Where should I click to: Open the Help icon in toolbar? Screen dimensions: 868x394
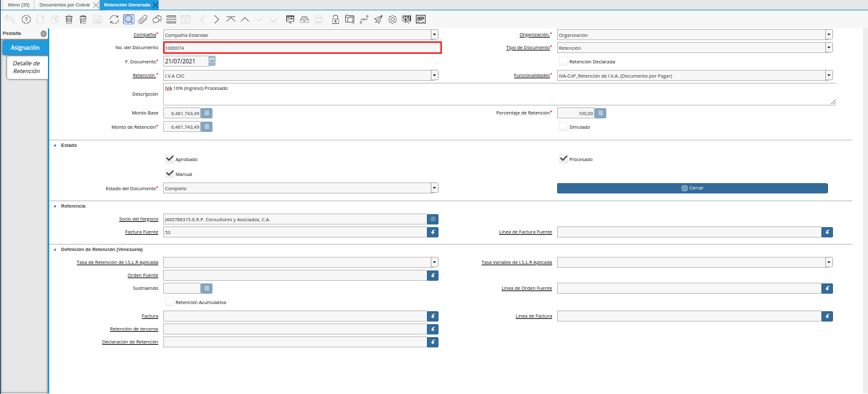pos(26,19)
